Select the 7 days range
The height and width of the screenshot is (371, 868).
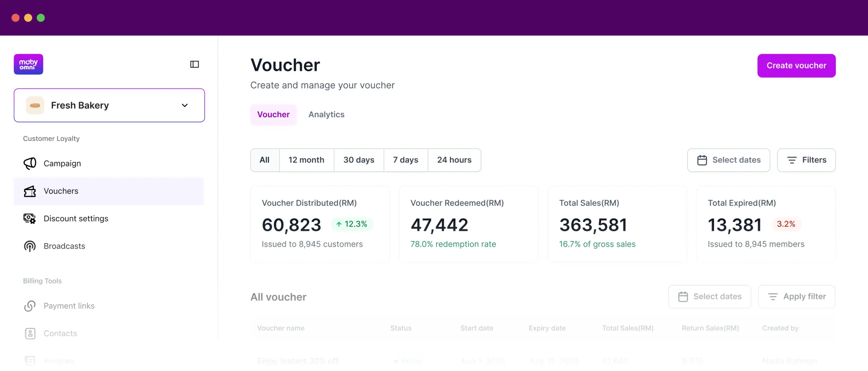(x=406, y=160)
